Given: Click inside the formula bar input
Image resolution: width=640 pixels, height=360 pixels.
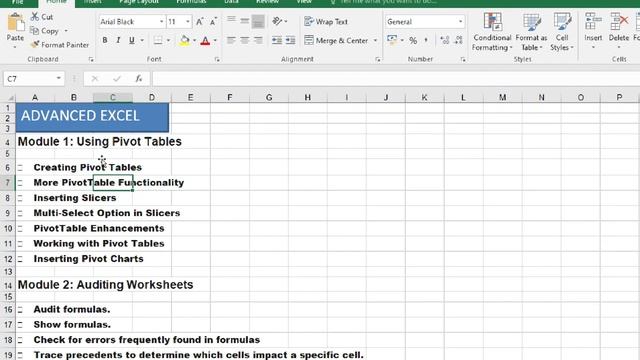Looking at the screenshot, I should (x=395, y=78).
